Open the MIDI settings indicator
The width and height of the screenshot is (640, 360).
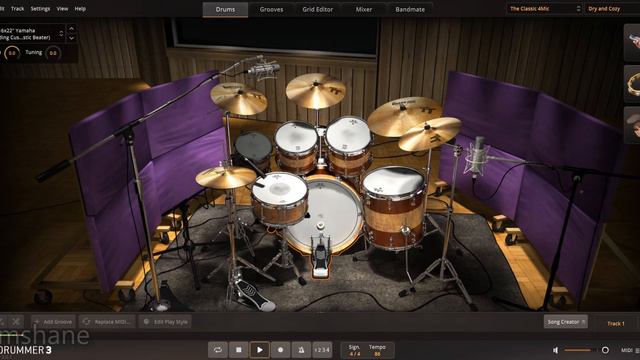pos(629,350)
